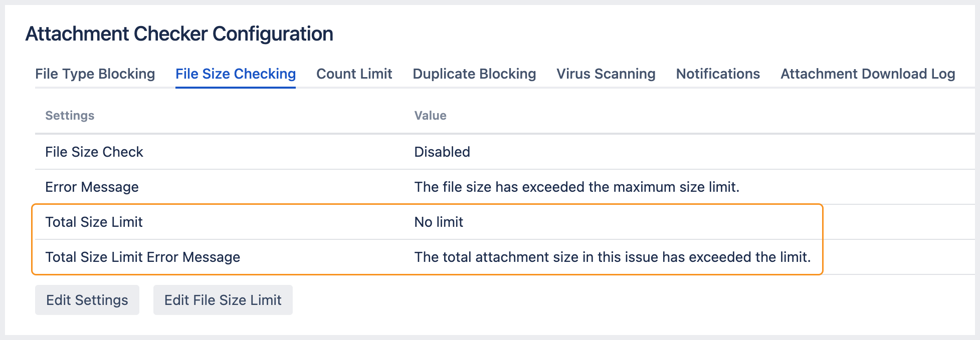Click the Value column header
The height and width of the screenshot is (340, 980).
point(430,116)
